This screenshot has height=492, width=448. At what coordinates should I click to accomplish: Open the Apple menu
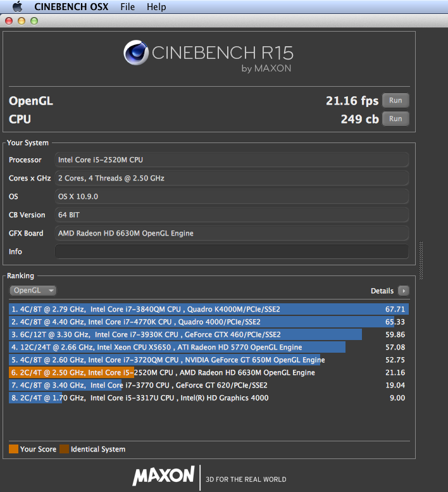click(x=18, y=6)
